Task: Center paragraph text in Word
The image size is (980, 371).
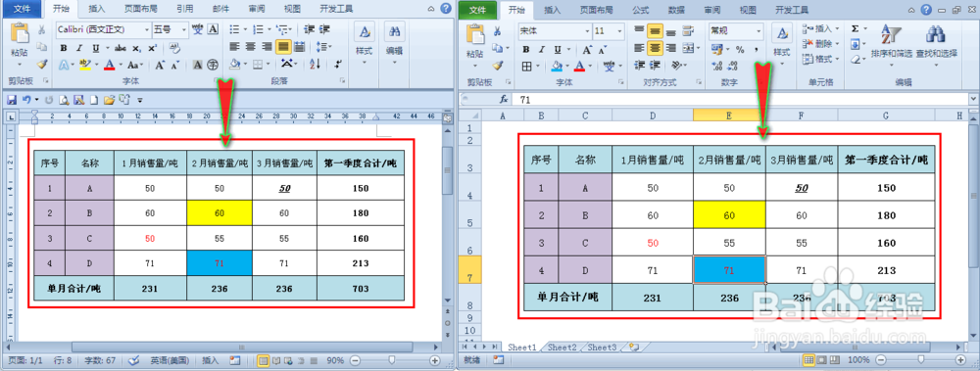Action: pyautogui.click(x=250, y=46)
